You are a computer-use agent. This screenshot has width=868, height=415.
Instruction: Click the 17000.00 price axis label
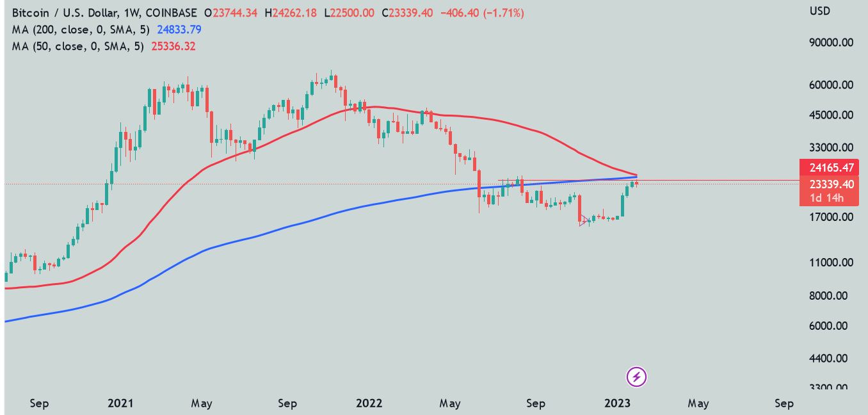click(x=831, y=217)
